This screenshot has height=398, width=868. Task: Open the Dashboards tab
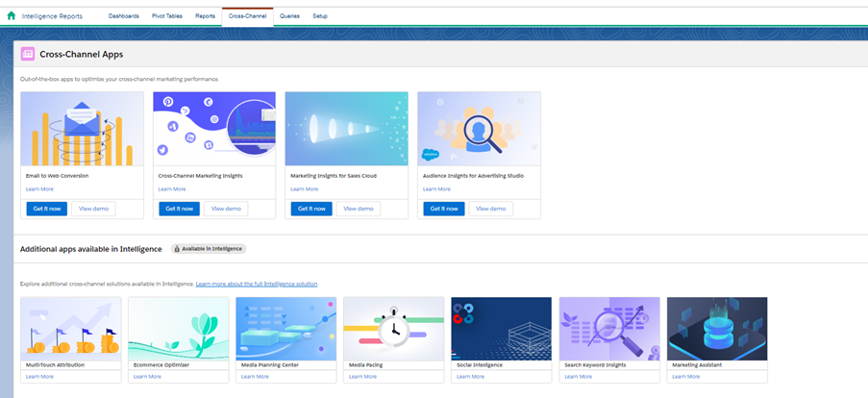tap(123, 16)
